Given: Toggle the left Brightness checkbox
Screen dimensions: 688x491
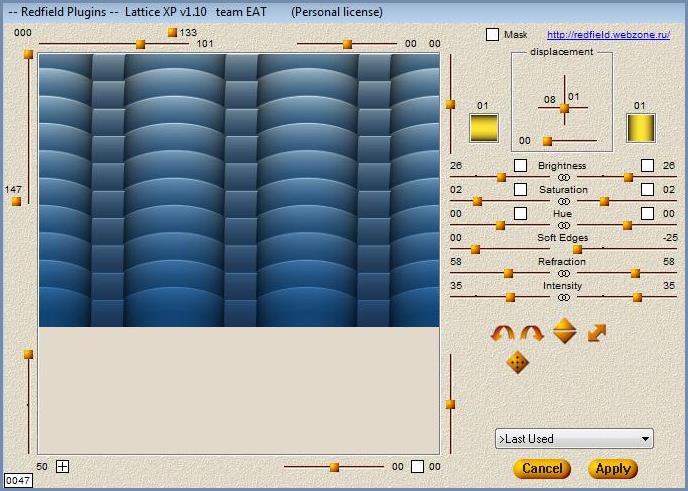Looking at the screenshot, I should click(x=520, y=165).
